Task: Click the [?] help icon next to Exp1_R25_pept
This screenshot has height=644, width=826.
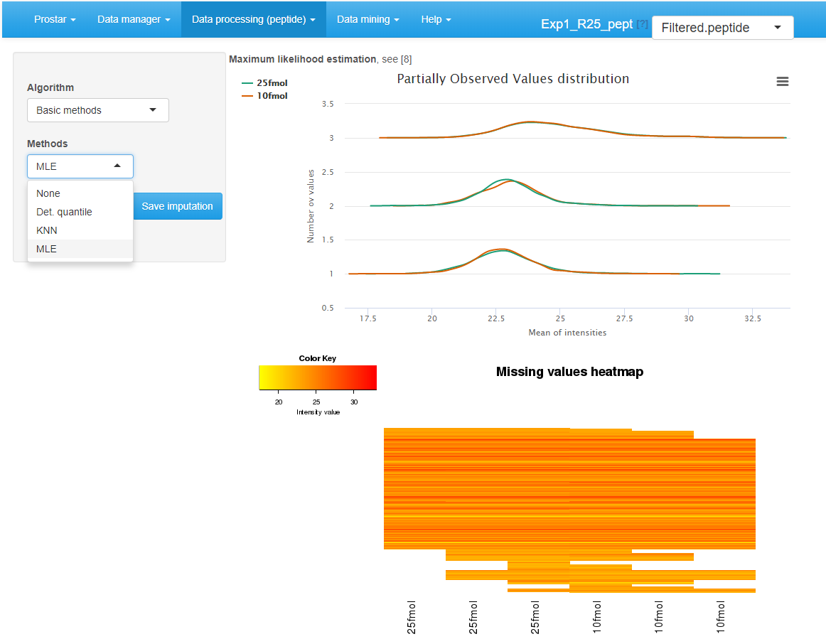Action: (x=642, y=23)
